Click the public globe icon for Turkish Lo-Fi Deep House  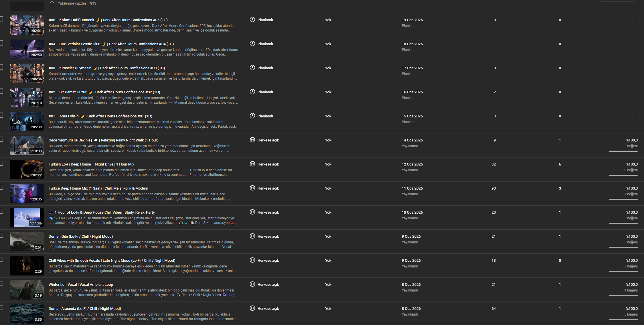pyautogui.click(x=252, y=164)
